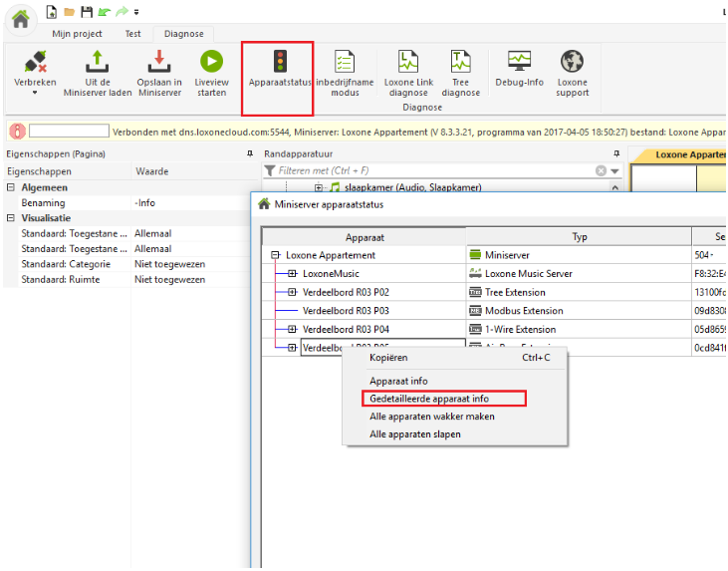Open Loxone Link diagnose tool
Screen dimensions: 728x571
[x=408, y=62]
